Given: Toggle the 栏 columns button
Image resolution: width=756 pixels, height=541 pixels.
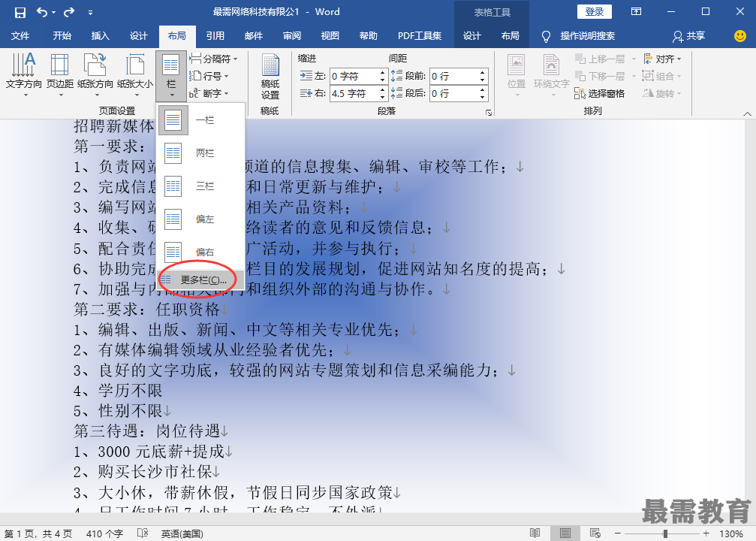Looking at the screenshot, I should (x=171, y=76).
